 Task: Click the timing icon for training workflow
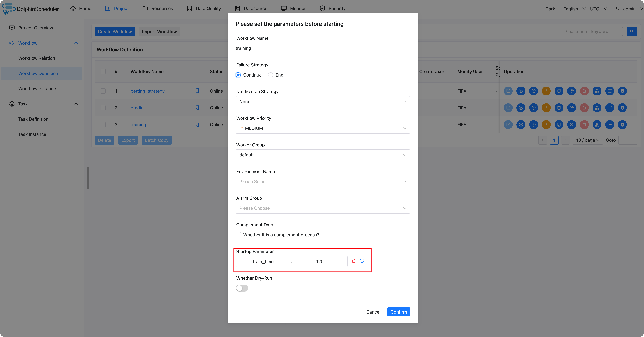[x=533, y=124]
